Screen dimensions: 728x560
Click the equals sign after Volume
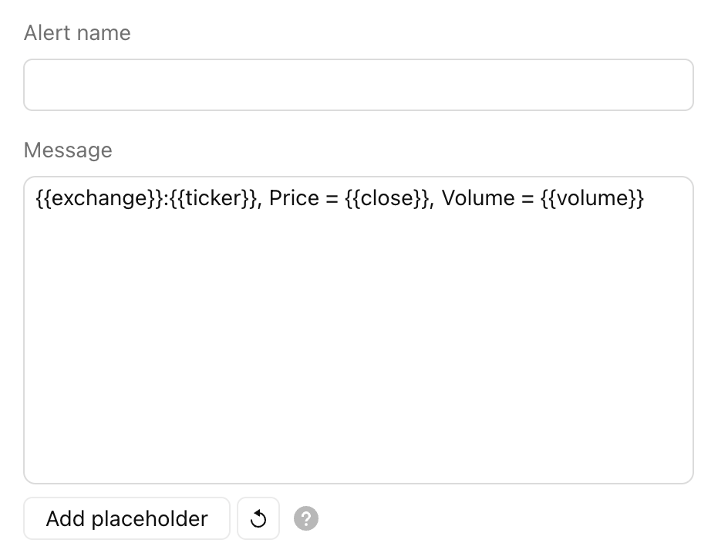coord(528,199)
